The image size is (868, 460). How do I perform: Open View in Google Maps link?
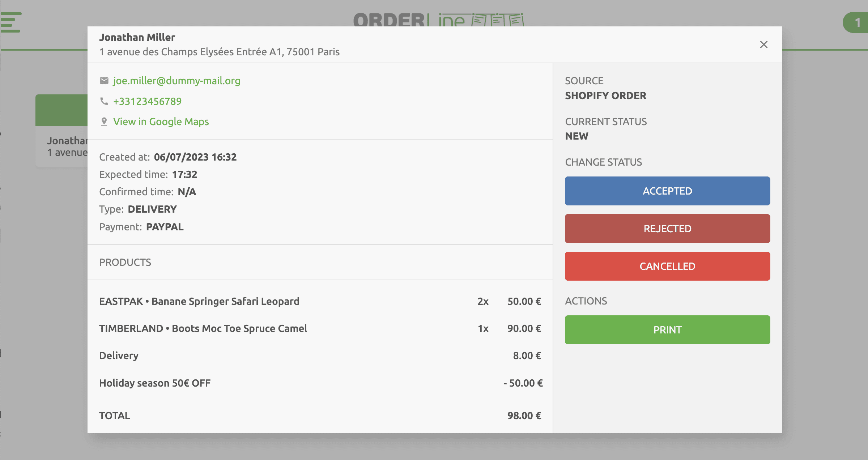click(161, 121)
